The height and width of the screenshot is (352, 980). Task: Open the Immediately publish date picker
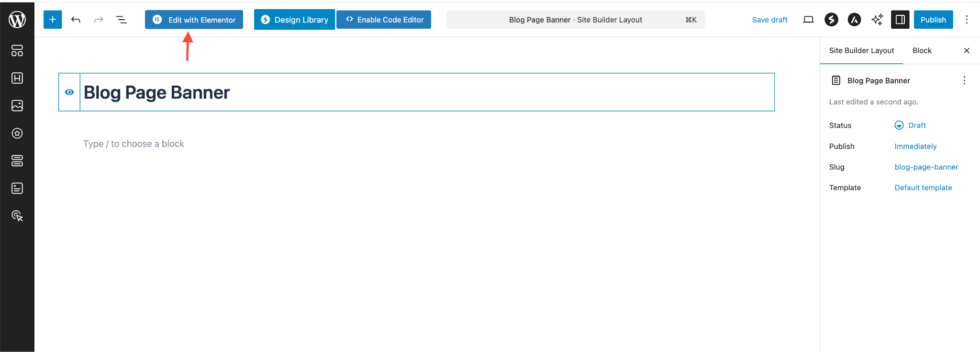point(915,147)
